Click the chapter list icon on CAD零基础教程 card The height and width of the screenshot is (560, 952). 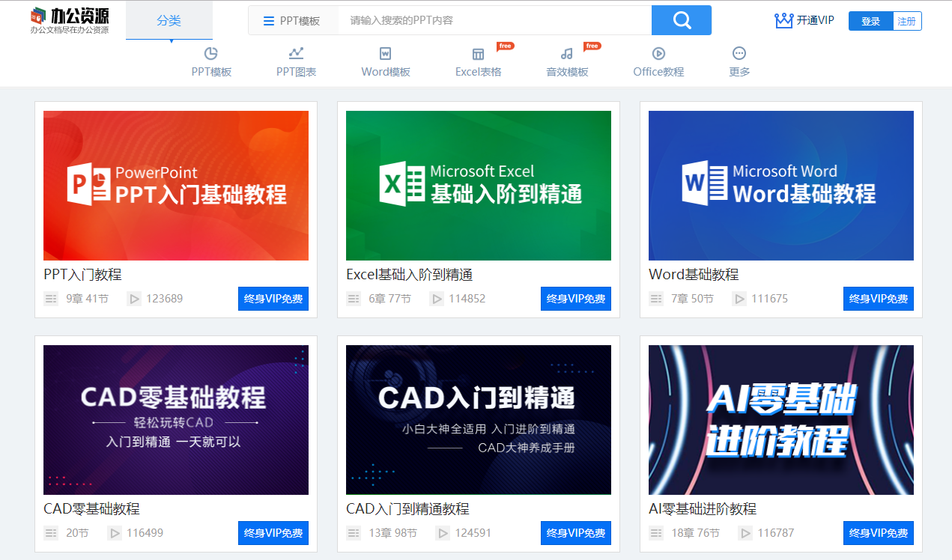click(x=49, y=533)
